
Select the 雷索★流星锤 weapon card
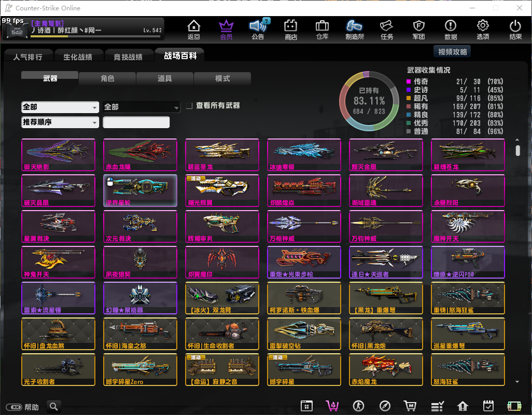[x=59, y=298]
